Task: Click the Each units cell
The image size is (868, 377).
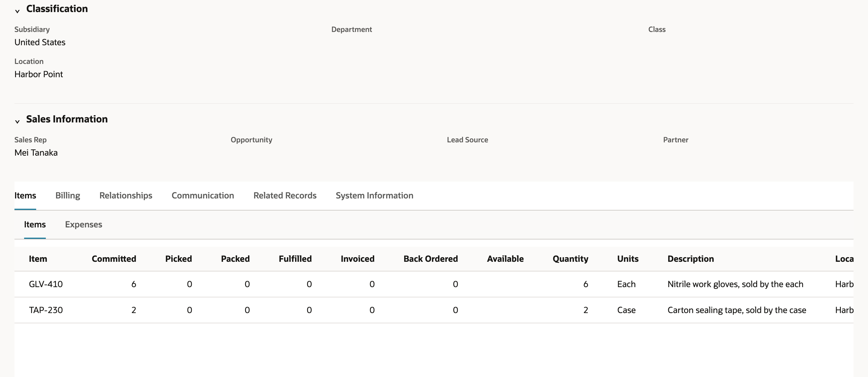Action: pos(626,284)
